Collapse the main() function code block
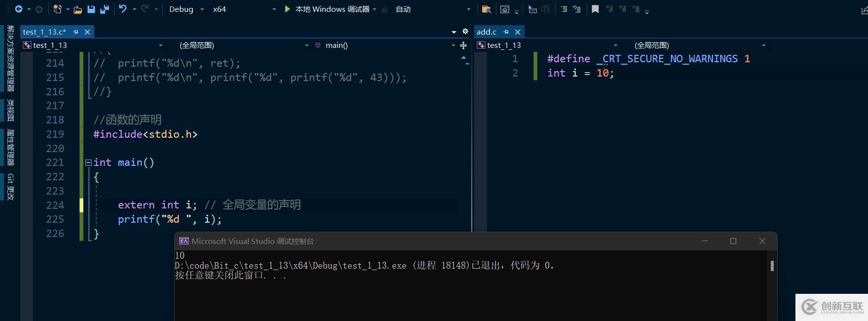 tap(88, 162)
